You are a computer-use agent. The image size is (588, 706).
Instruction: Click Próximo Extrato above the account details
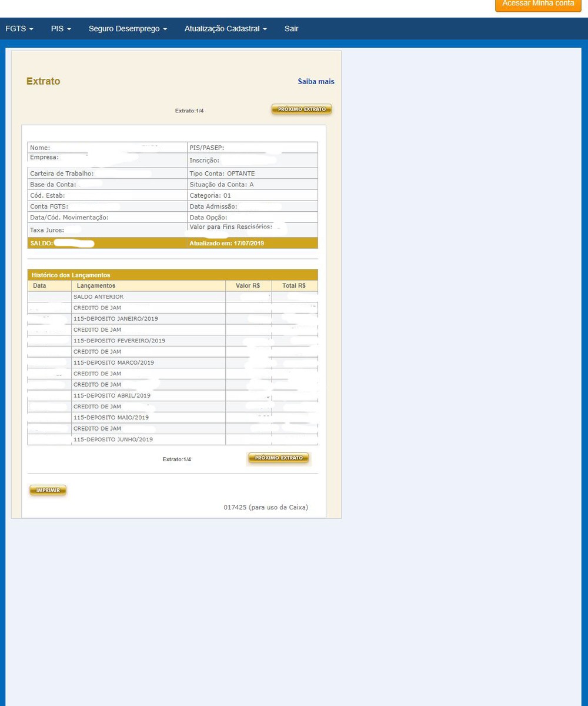coord(302,109)
